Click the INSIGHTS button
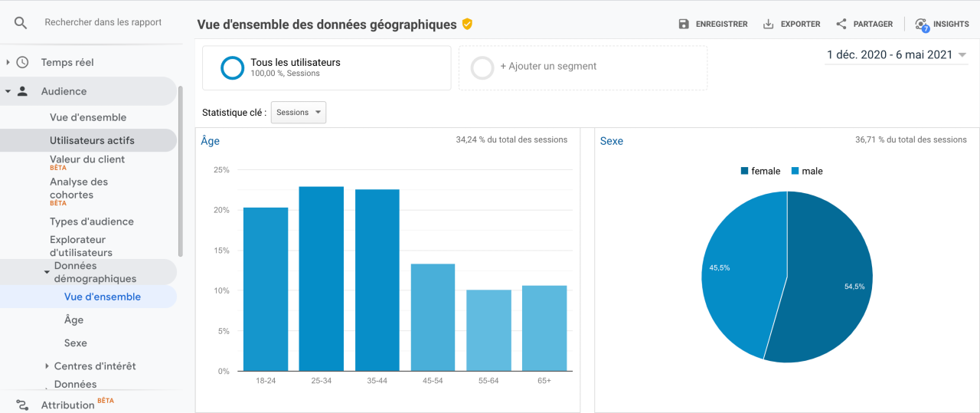This screenshot has height=413, width=980. point(942,24)
